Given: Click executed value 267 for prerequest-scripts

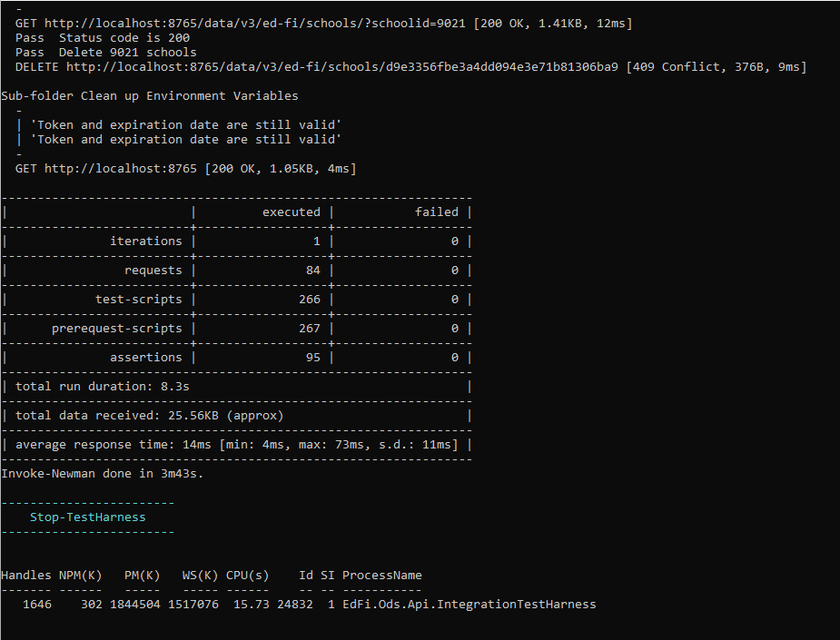Looking at the screenshot, I should pos(309,329).
